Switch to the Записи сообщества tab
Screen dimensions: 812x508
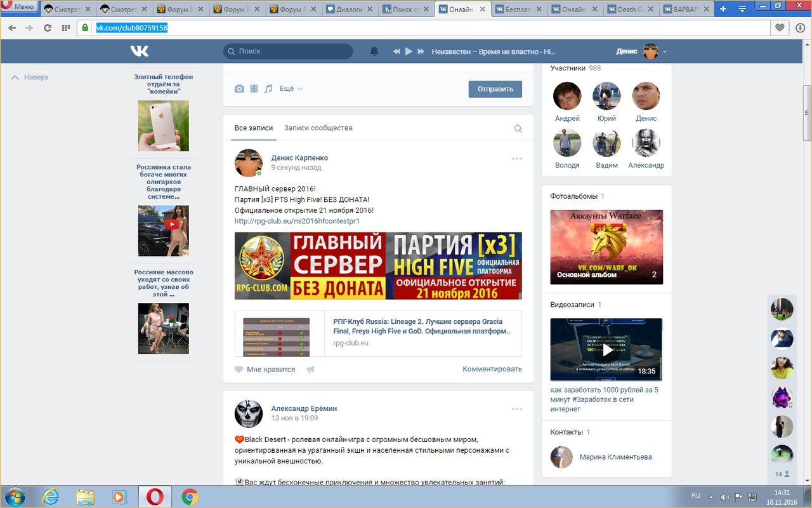click(x=318, y=128)
